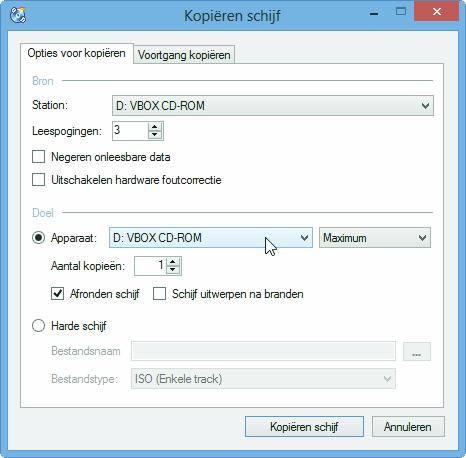The image size is (466, 458).
Task: Check Schijf uitwerpen na branden
Action: (159, 294)
